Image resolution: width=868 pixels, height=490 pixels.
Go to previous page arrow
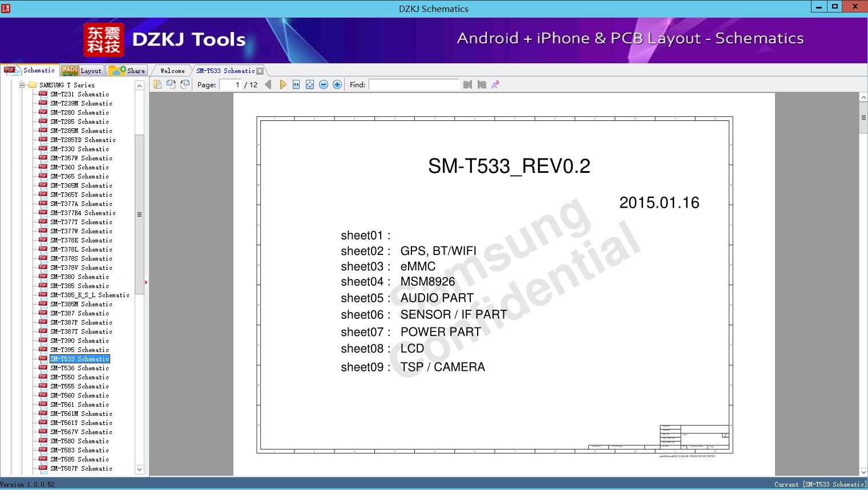point(268,84)
